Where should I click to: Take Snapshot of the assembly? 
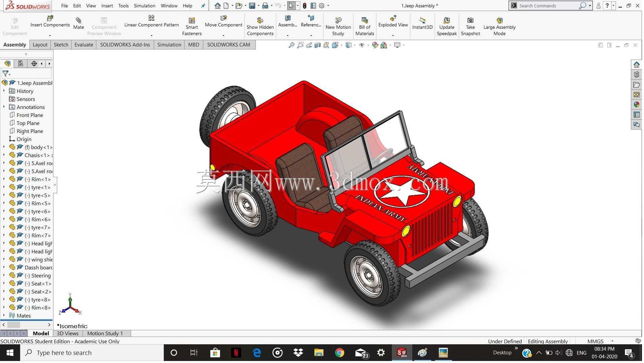click(470, 26)
